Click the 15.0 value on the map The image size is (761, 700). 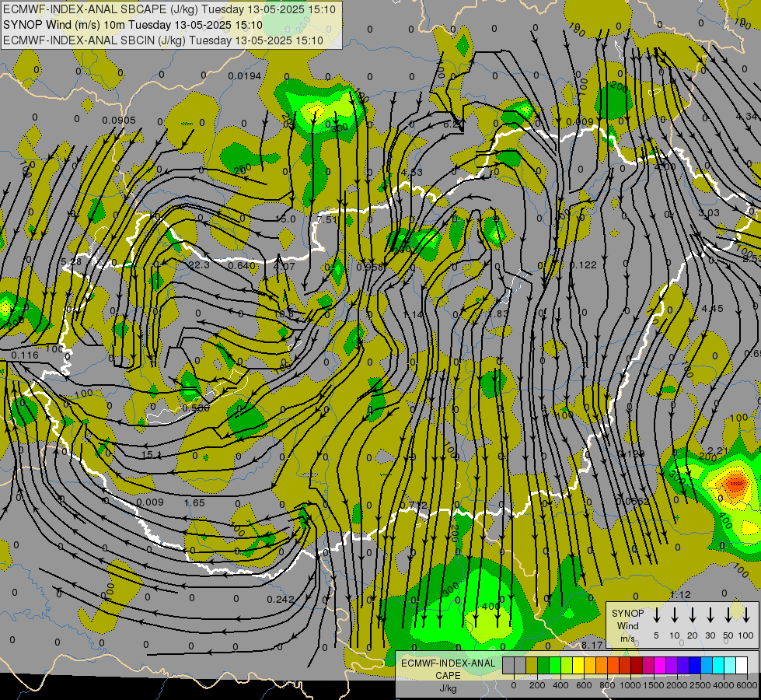click(x=285, y=219)
